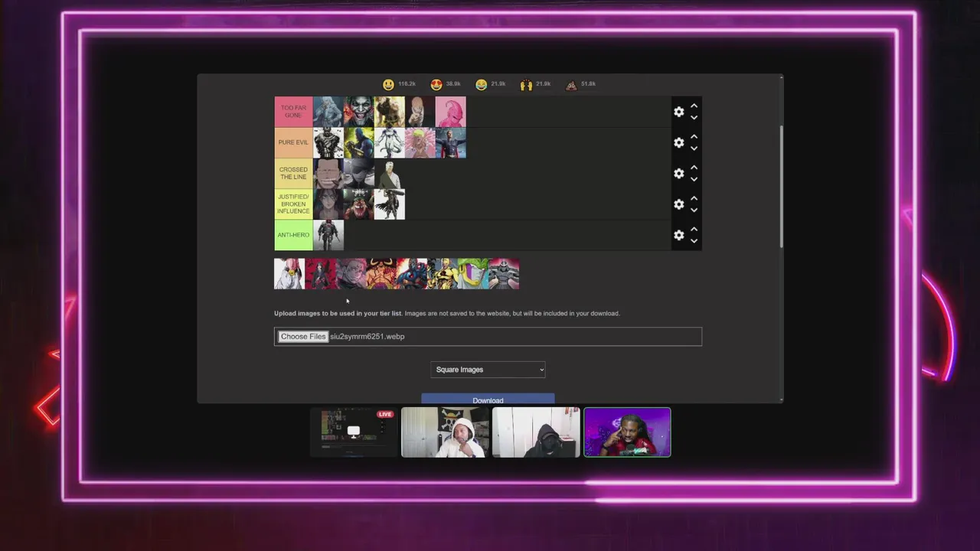Select the screen-share feed with LIVE badge
Viewport: 980px width, 551px height.
coord(354,432)
